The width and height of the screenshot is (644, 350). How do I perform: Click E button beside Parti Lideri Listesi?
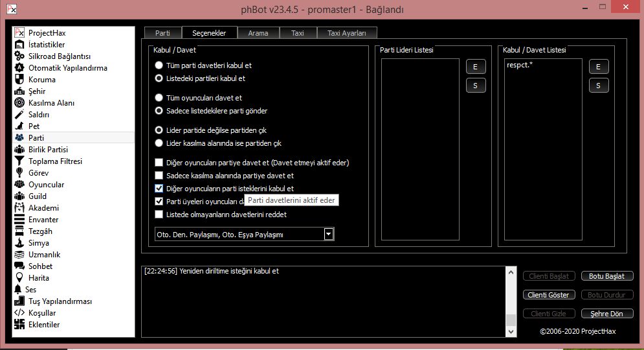(476, 67)
